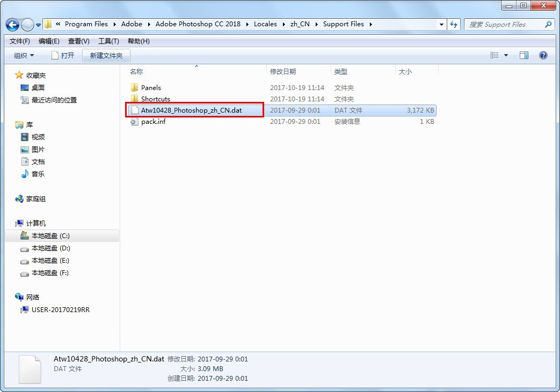This screenshot has width=560, height=392.
Task: Navigate to Program Files in breadcrumb
Action: 86,24
